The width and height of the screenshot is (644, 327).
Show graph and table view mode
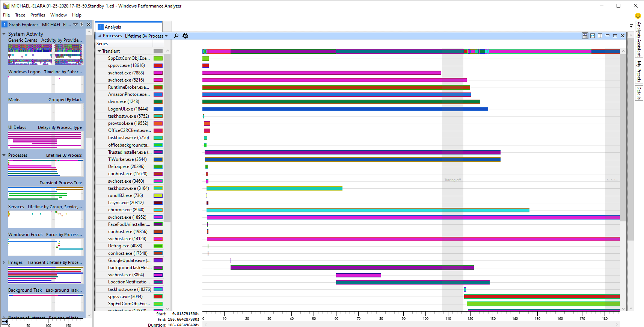585,36
